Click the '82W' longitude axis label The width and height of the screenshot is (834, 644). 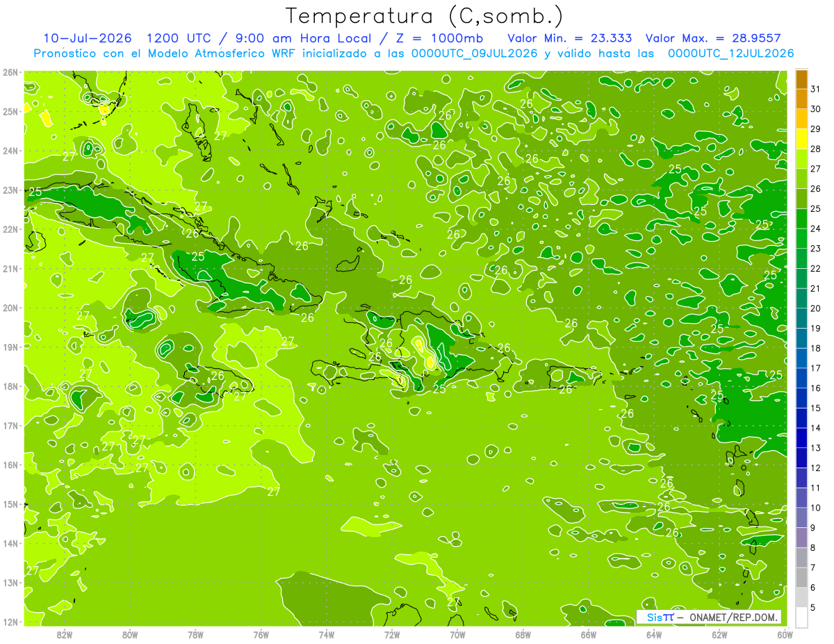(x=65, y=635)
